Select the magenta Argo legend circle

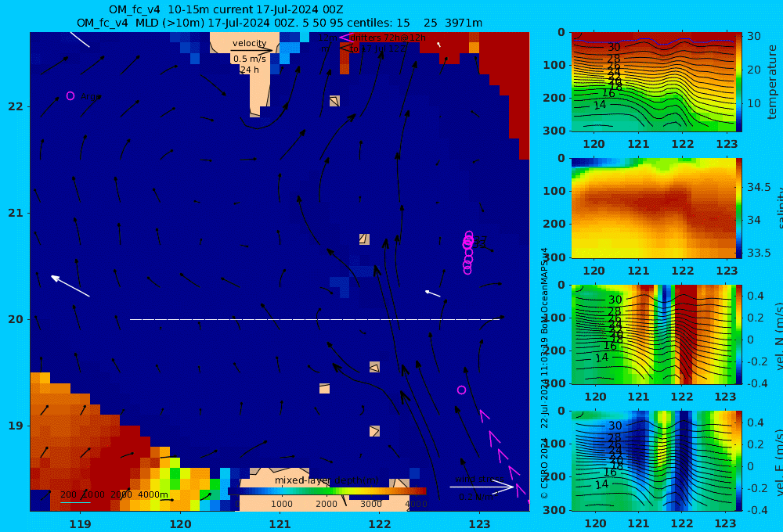pyautogui.click(x=70, y=95)
